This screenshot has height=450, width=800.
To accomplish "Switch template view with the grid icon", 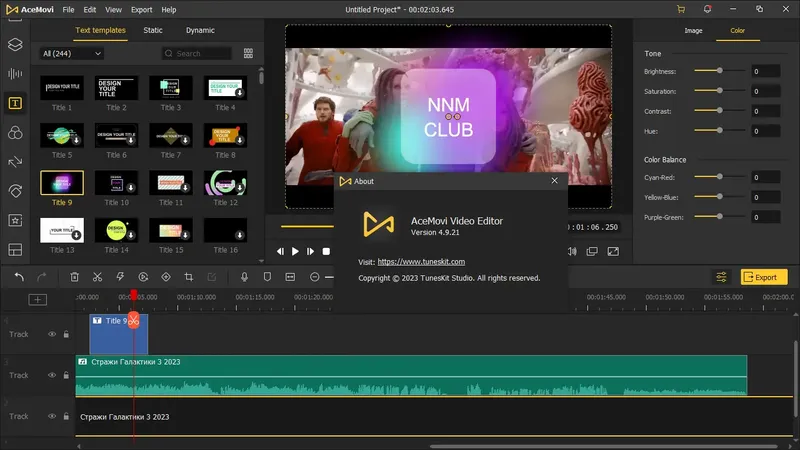I will coord(248,53).
